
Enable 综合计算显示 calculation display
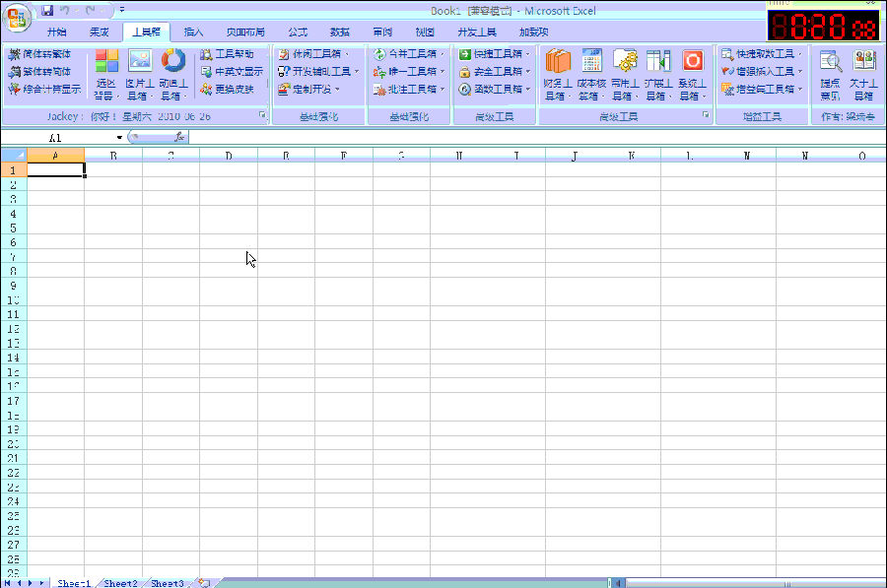tap(49, 87)
